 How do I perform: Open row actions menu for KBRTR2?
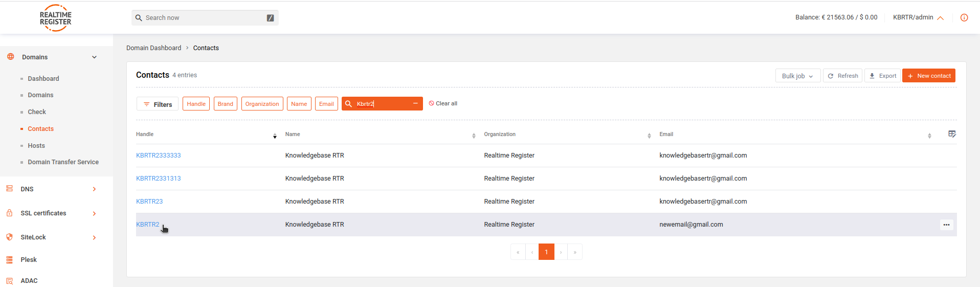946,225
